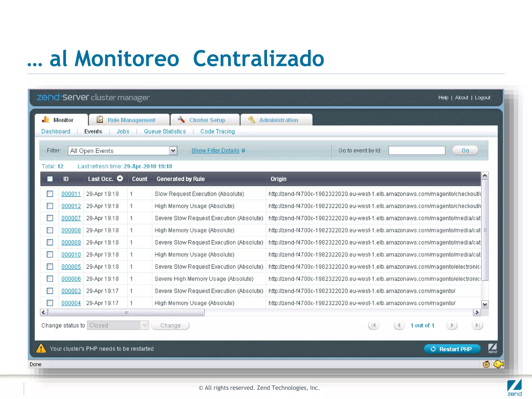Click the fish icon in status bar
532x399 pixels.
[498, 364]
